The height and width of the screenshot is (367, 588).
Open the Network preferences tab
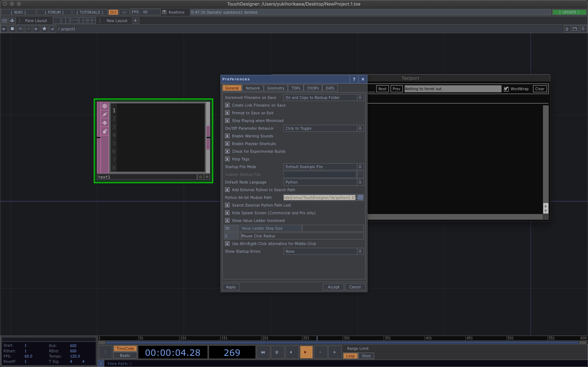pos(253,88)
